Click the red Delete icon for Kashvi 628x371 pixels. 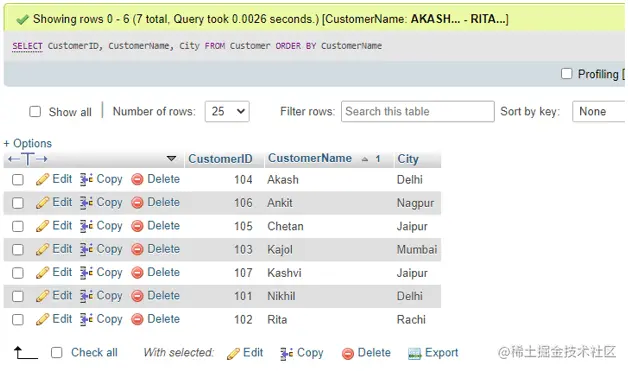(137, 273)
